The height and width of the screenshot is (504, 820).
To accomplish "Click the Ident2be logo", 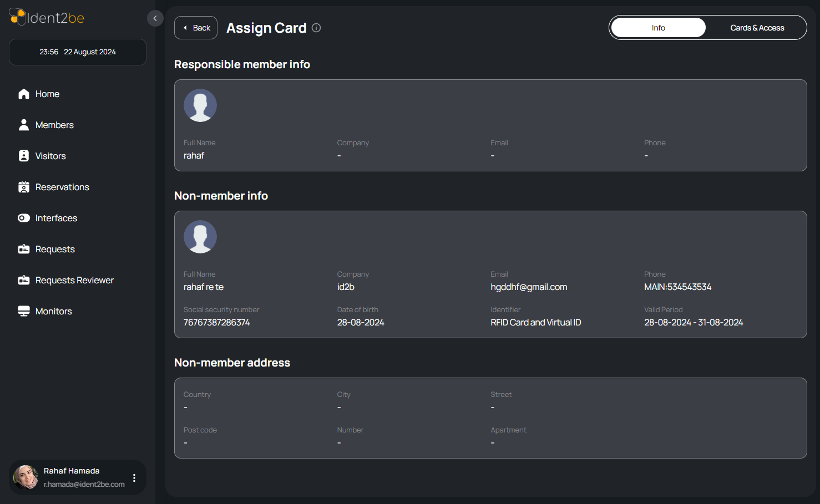I will pos(47,18).
